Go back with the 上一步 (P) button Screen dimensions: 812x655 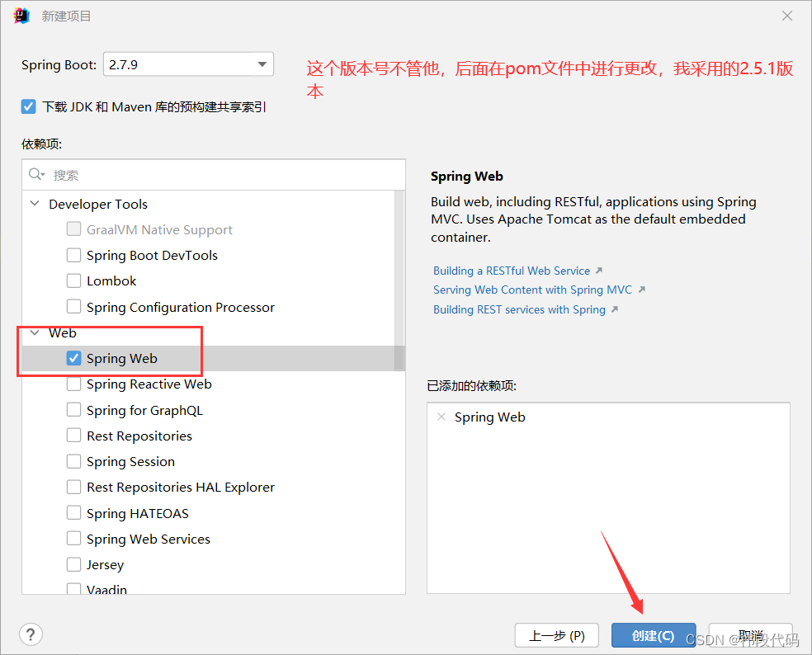(557, 635)
